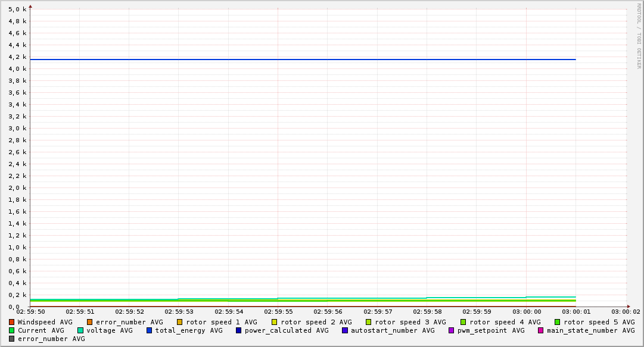Click the 02:59:55 time axis label
Viewport: 644px width, 347px height.
tap(278, 311)
